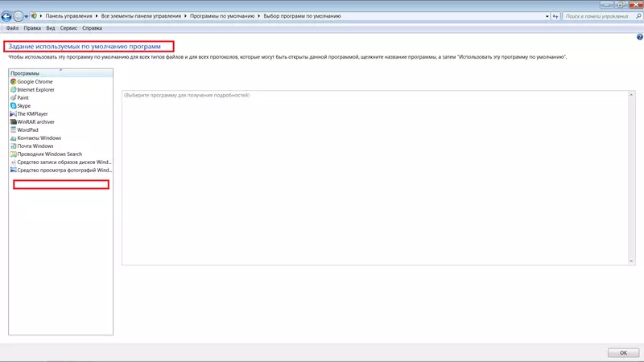Viewport: 644px width, 362px height.
Task: Go to Панель управления breadcrumb
Action: pyautogui.click(x=68, y=16)
